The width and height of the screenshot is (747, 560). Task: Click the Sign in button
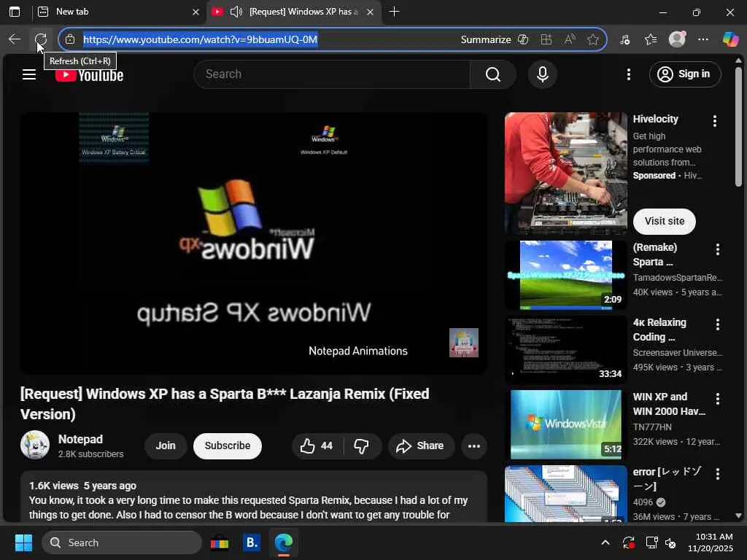tap(684, 74)
